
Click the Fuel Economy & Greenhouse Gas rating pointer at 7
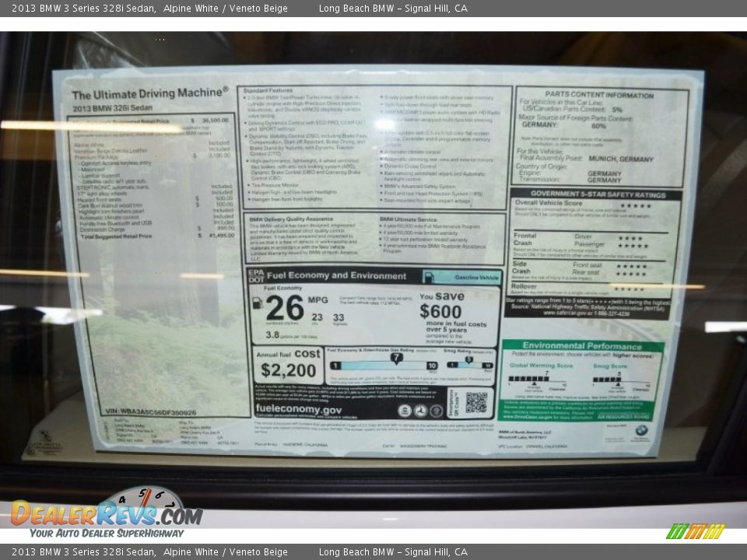pos(396,358)
